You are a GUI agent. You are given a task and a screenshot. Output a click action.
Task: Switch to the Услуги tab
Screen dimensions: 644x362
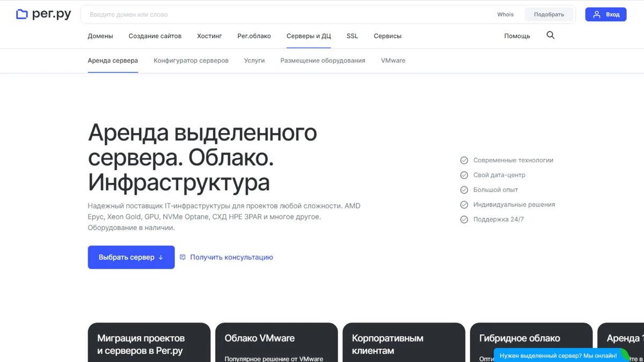254,61
